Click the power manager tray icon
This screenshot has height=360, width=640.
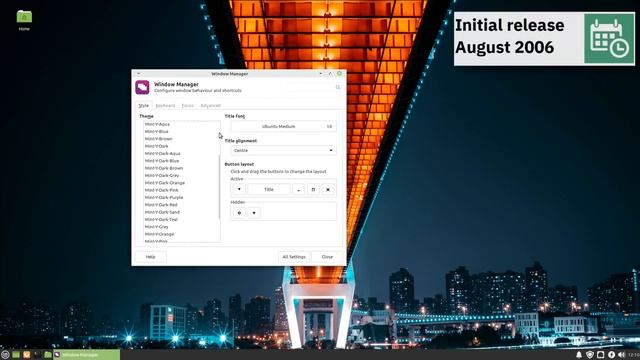pyautogui.click(x=611, y=355)
